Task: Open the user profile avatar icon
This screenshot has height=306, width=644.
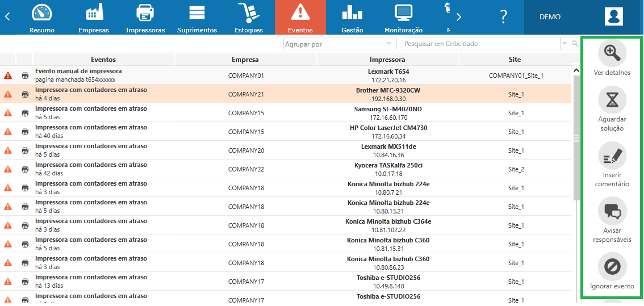Action: click(613, 17)
